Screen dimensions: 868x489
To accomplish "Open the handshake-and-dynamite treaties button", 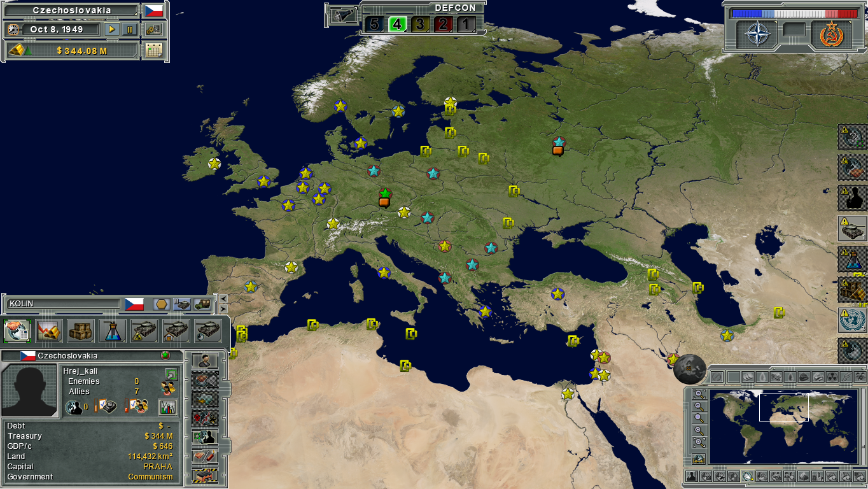I will coord(205,457).
